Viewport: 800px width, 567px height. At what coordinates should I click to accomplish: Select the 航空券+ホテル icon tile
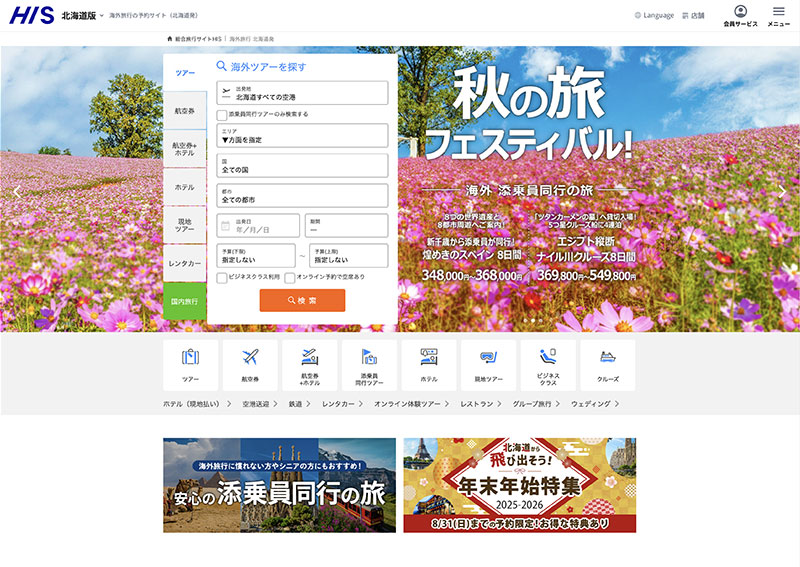(x=310, y=364)
